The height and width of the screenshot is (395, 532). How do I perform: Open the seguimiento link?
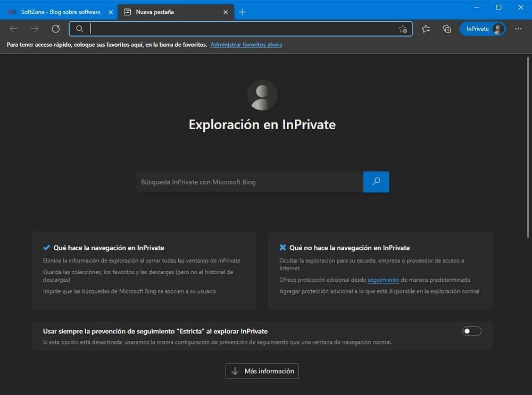[383, 280]
